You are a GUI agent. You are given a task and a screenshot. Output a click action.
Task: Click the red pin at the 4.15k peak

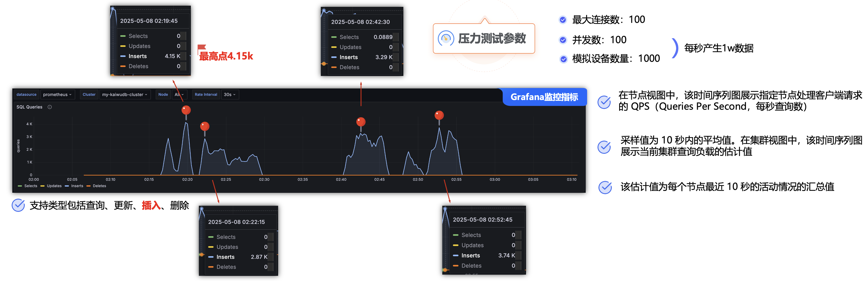coord(186,110)
